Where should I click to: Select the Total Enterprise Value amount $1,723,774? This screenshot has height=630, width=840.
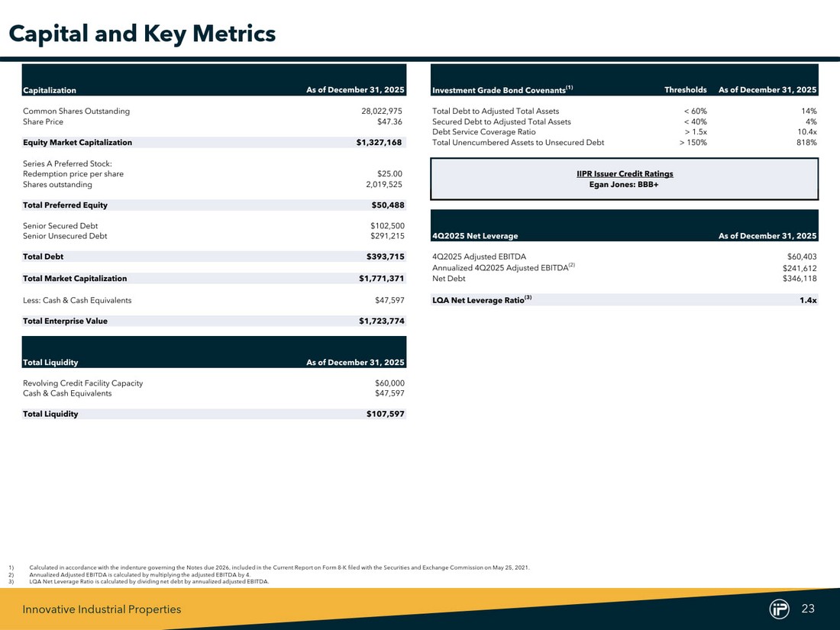click(x=382, y=321)
